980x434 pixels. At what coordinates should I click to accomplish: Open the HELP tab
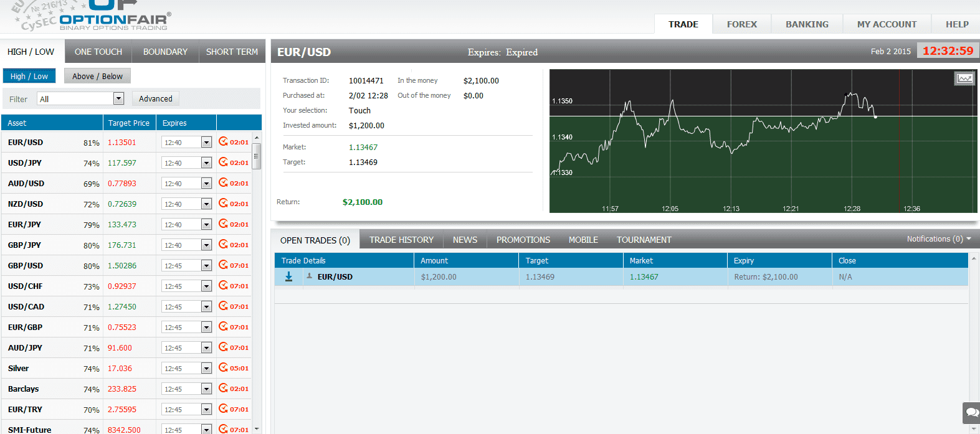[x=957, y=24]
